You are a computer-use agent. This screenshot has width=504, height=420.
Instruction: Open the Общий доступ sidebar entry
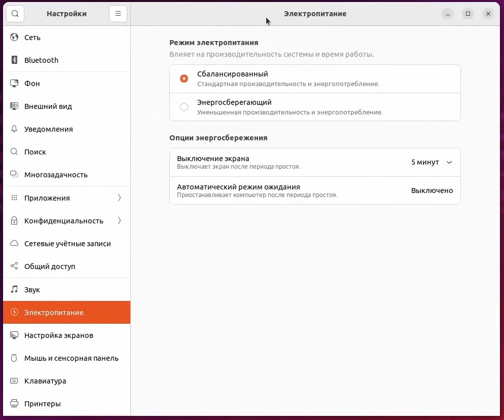(66, 266)
